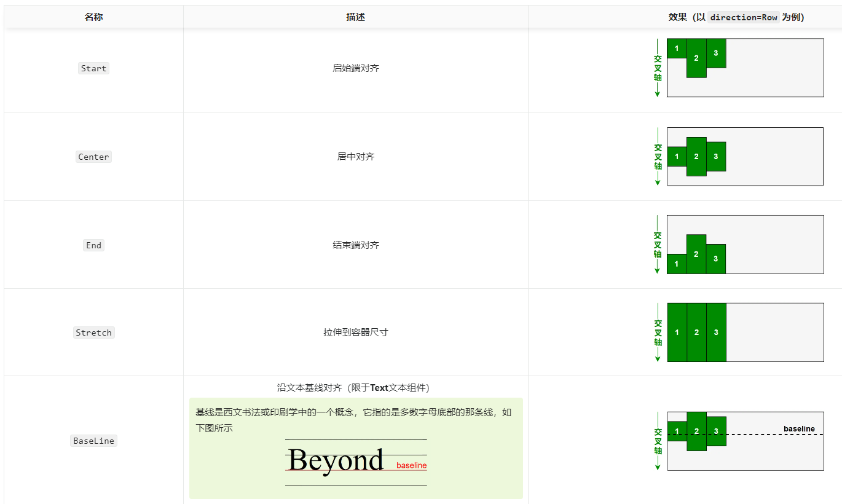Click the direction=Row code label in header
842x504 pixels.
click(744, 17)
